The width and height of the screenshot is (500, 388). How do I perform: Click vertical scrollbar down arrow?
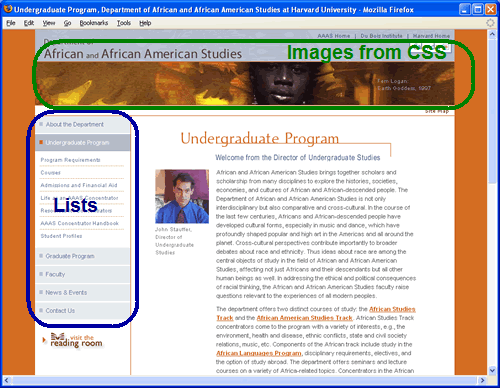coord(492,370)
